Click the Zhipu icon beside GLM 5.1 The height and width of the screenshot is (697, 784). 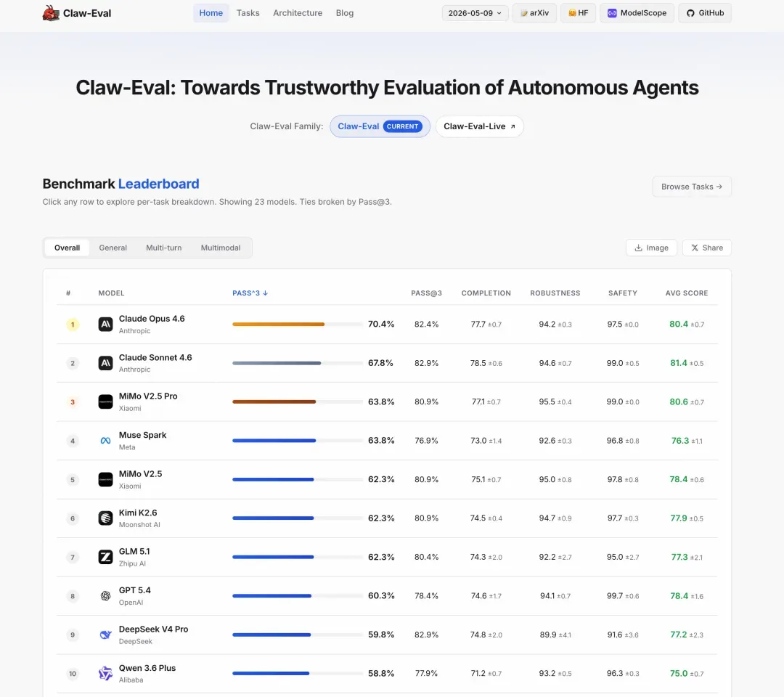click(x=105, y=557)
